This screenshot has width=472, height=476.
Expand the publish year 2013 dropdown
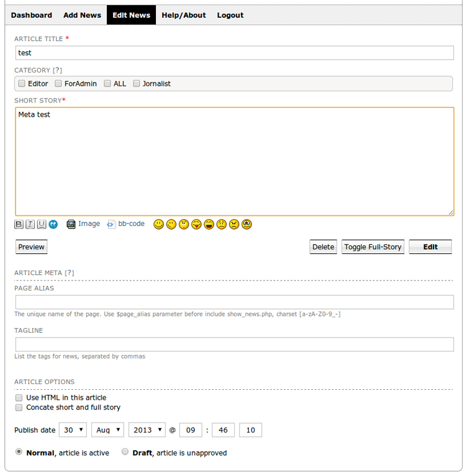pyautogui.click(x=147, y=430)
